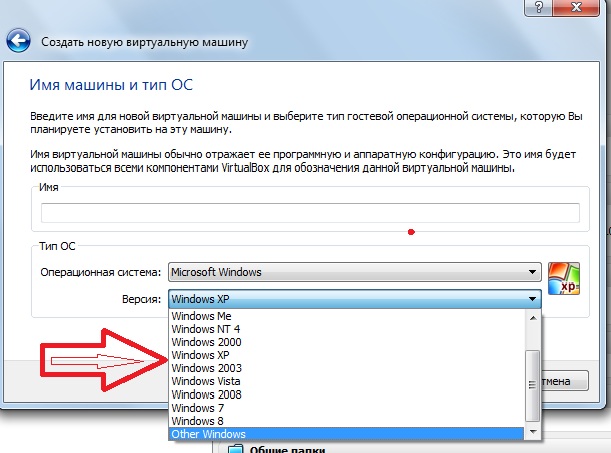
Task: Choose Windows NT 4 in the list
Action: click(x=205, y=329)
